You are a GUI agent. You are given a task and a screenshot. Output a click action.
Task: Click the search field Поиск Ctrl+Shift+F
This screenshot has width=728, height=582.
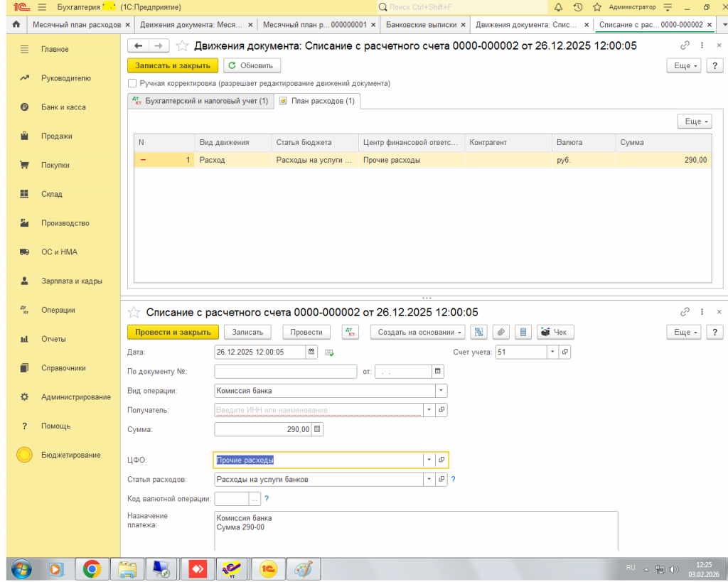click(x=462, y=7)
